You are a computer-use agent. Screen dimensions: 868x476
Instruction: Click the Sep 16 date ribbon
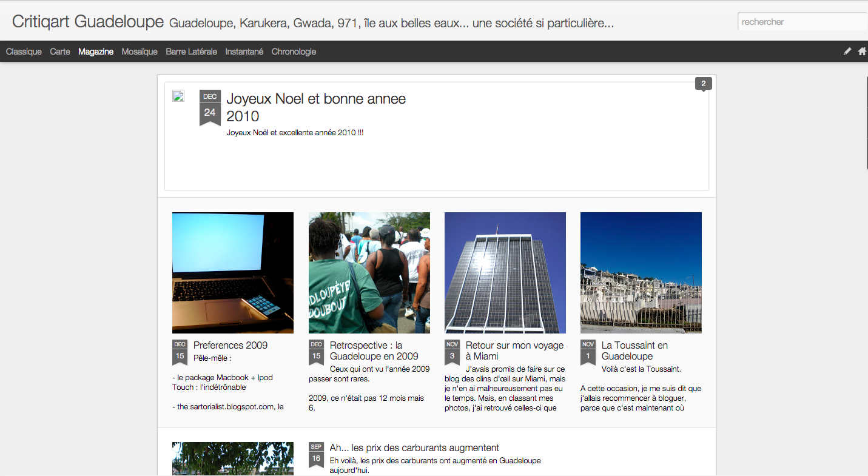pyautogui.click(x=316, y=455)
